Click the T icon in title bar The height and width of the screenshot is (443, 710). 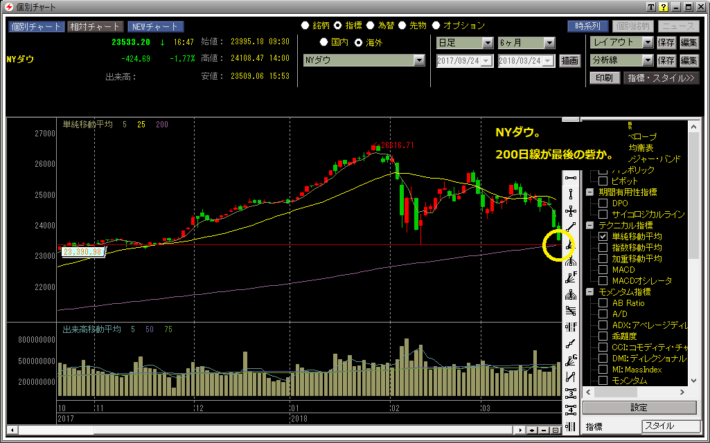tap(651, 7)
